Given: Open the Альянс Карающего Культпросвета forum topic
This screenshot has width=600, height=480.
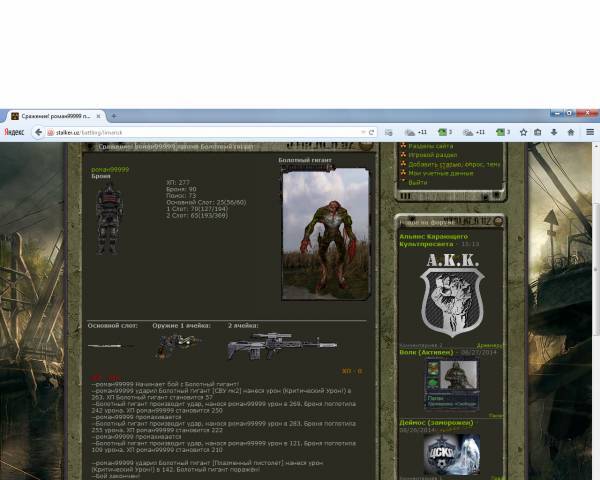Looking at the screenshot, I should [x=434, y=240].
